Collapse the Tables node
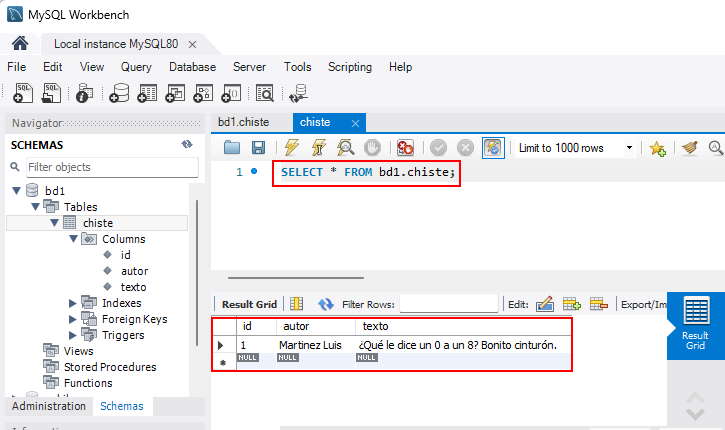Image resolution: width=725 pixels, height=430 pixels. (x=35, y=206)
